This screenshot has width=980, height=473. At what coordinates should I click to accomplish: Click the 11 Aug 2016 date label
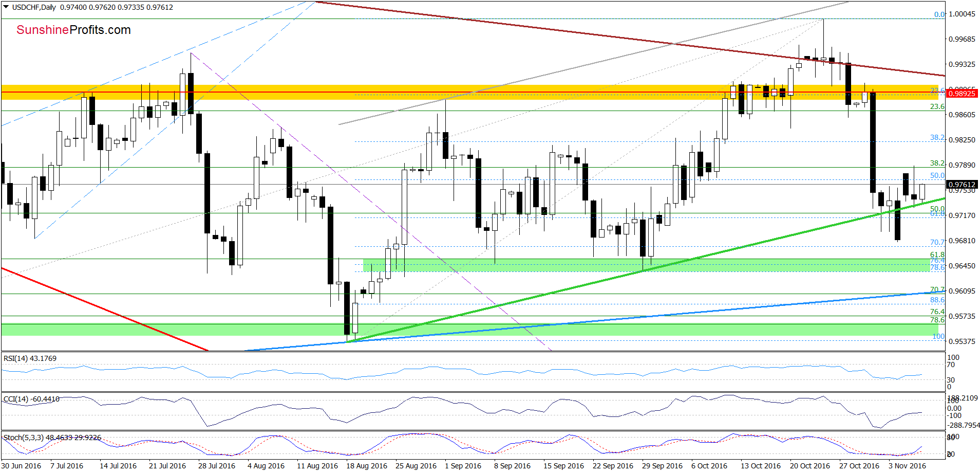tap(317, 466)
